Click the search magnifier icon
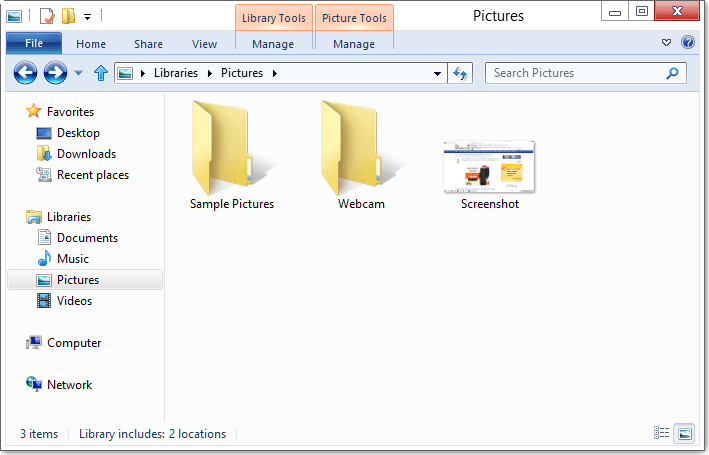The height and width of the screenshot is (455, 709). [x=673, y=73]
